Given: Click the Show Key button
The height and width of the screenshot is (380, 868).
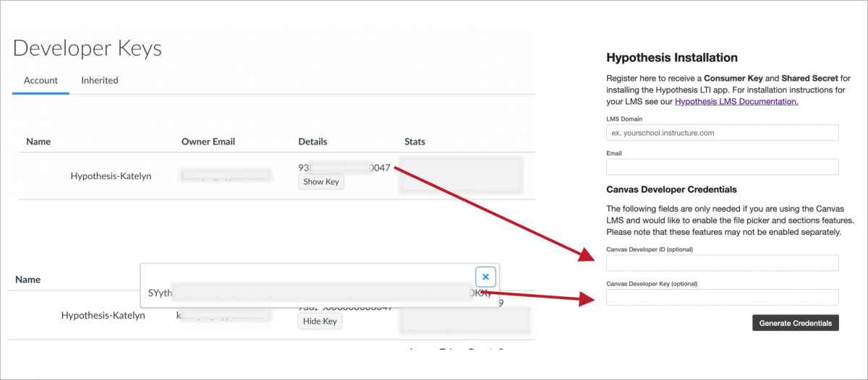Looking at the screenshot, I should (x=321, y=182).
